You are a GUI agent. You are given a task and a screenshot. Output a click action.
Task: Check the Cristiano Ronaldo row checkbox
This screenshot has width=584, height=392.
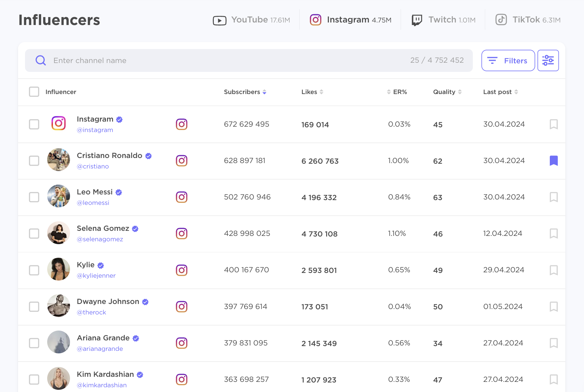click(34, 161)
